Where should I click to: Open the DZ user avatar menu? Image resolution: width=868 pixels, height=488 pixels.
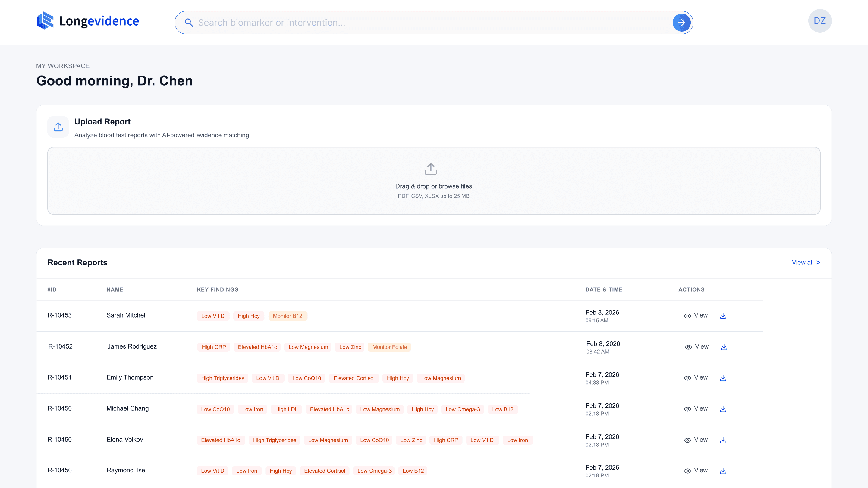coord(819,21)
